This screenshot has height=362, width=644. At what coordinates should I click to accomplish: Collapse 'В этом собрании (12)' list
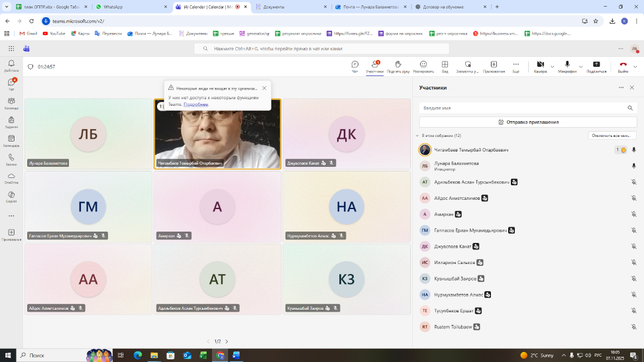(x=417, y=136)
